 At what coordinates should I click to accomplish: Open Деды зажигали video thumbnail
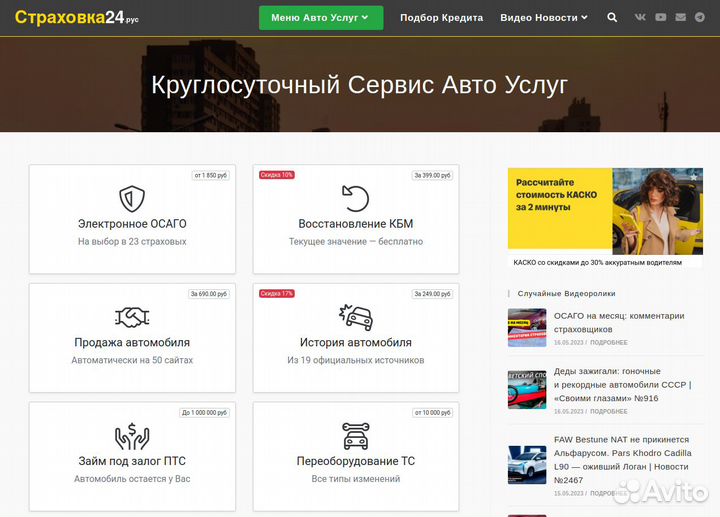[527, 389]
